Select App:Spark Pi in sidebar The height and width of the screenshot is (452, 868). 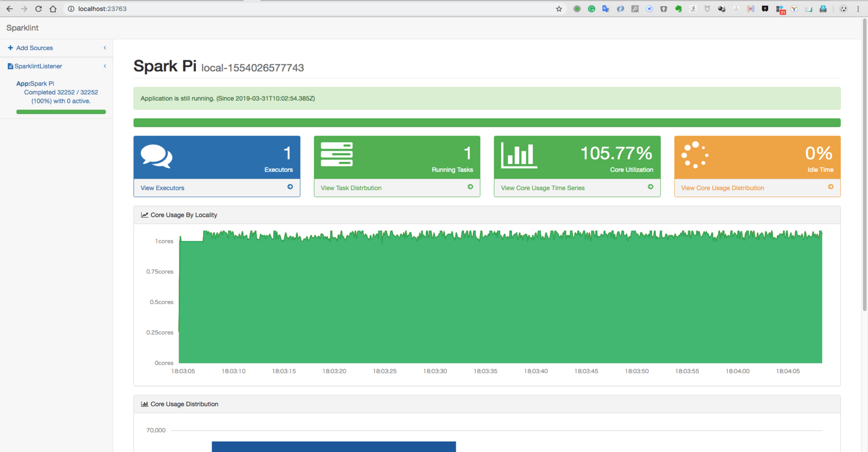[x=35, y=83]
